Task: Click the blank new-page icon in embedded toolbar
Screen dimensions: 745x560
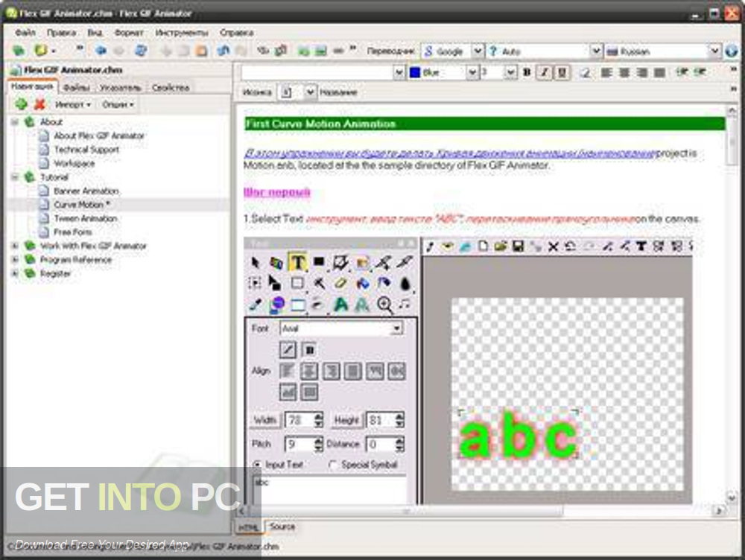Action: coord(484,246)
